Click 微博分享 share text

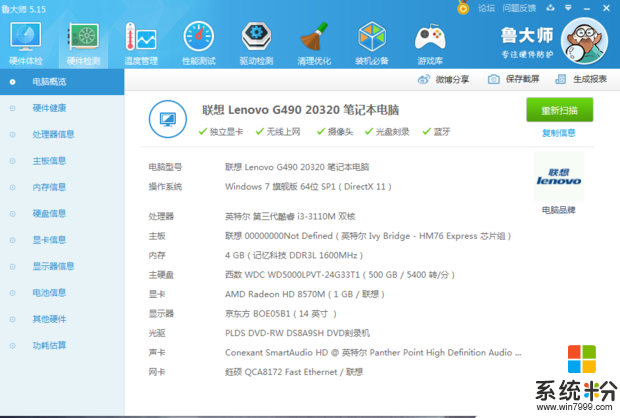tap(452, 79)
